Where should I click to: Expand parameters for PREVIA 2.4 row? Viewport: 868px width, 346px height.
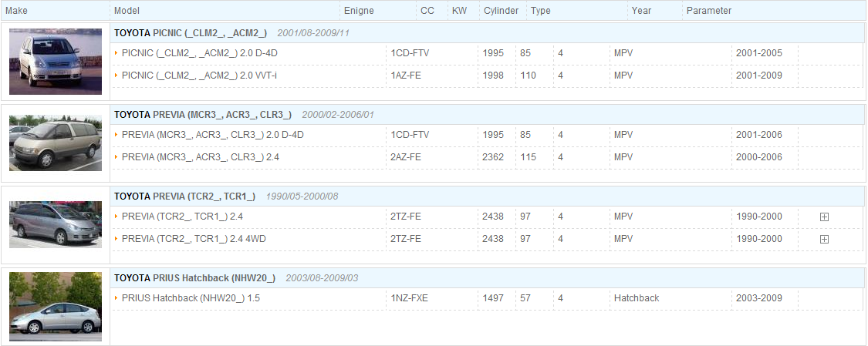point(824,217)
